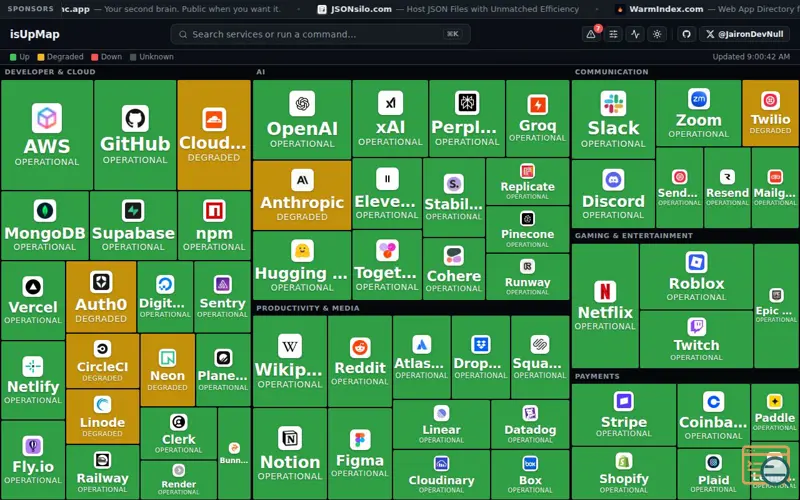Click the Coinbase logo icon
This screenshot has width=800, height=500.
click(713, 402)
